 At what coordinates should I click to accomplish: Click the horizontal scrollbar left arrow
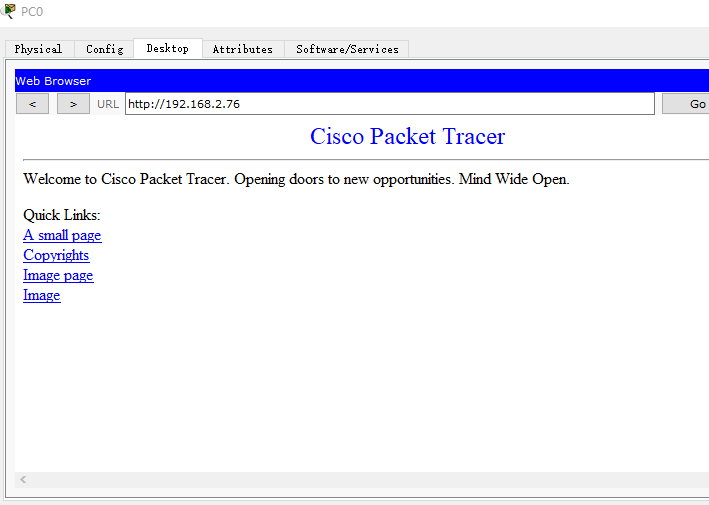[23, 479]
